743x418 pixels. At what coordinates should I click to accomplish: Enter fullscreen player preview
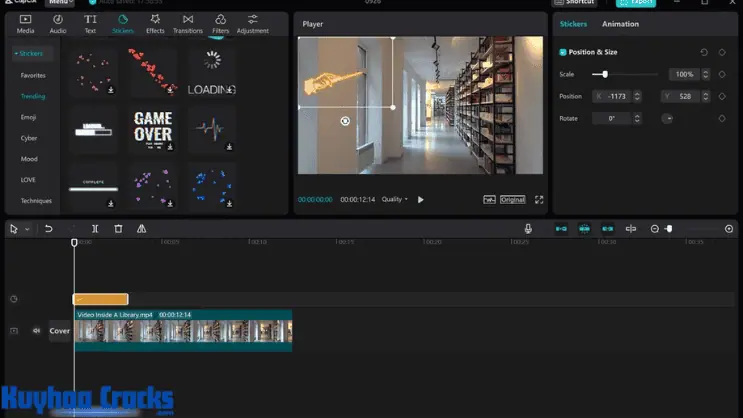539,200
